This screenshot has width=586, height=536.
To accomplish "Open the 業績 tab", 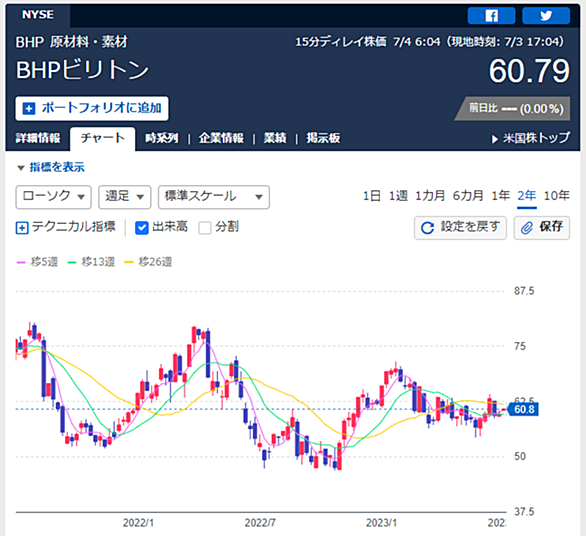I will [275, 138].
